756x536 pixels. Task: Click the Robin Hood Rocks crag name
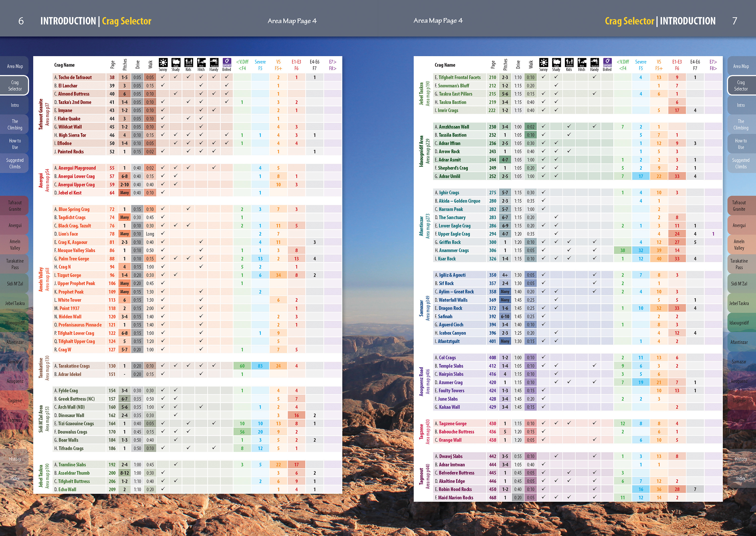(455, 489)
